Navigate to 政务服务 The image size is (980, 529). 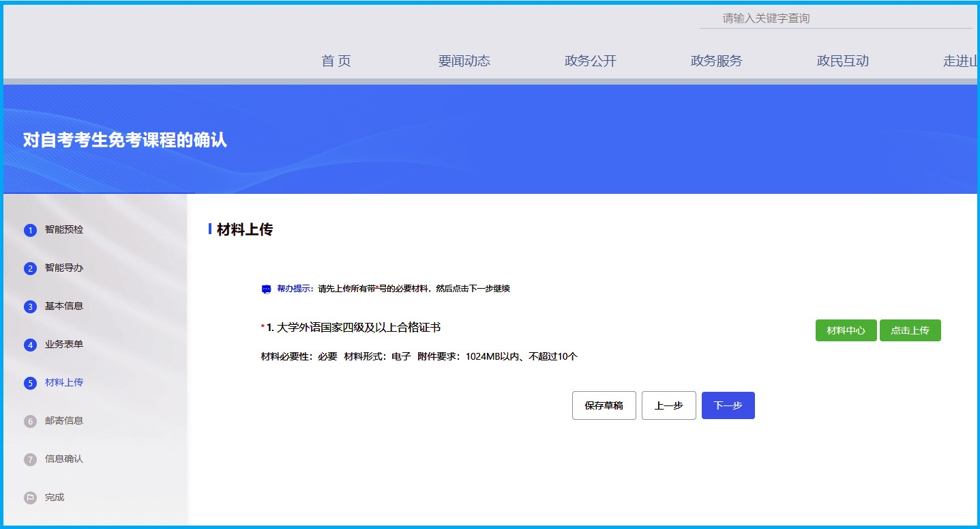click(716, 61)
